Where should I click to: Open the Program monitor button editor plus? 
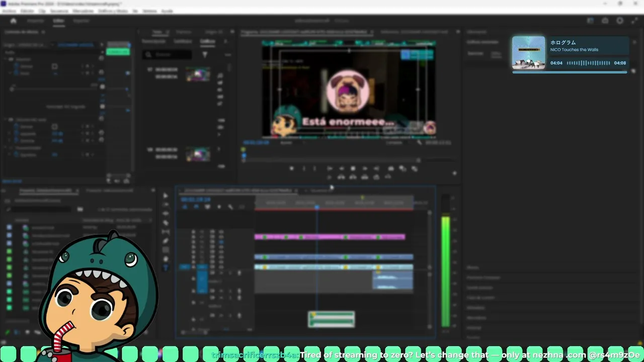click(454, 173)
